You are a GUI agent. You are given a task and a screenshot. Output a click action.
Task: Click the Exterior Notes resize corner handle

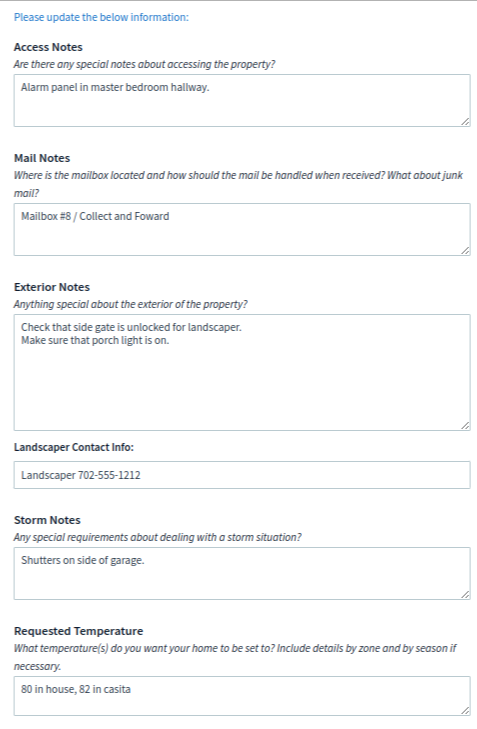coord(465,425)
